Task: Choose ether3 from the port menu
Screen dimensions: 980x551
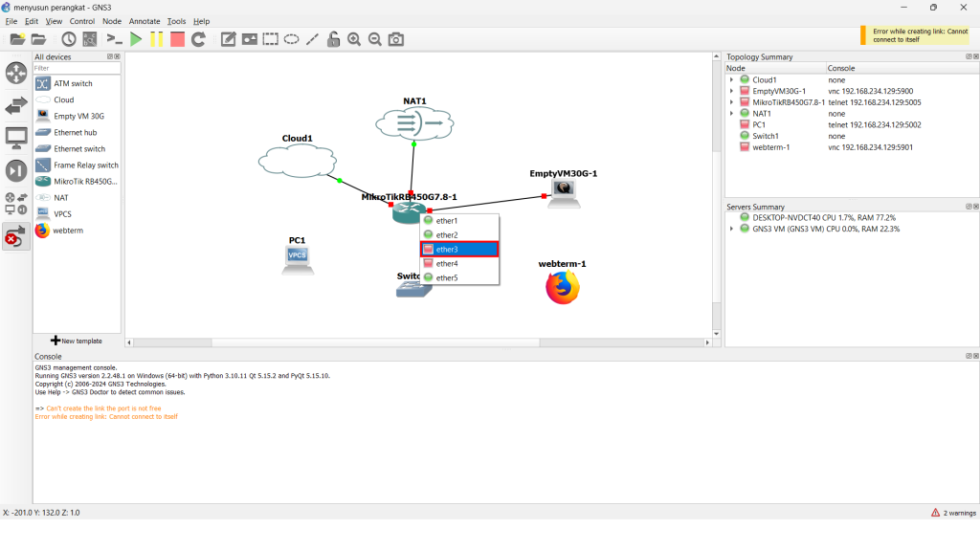Action: tap(459, 250)
